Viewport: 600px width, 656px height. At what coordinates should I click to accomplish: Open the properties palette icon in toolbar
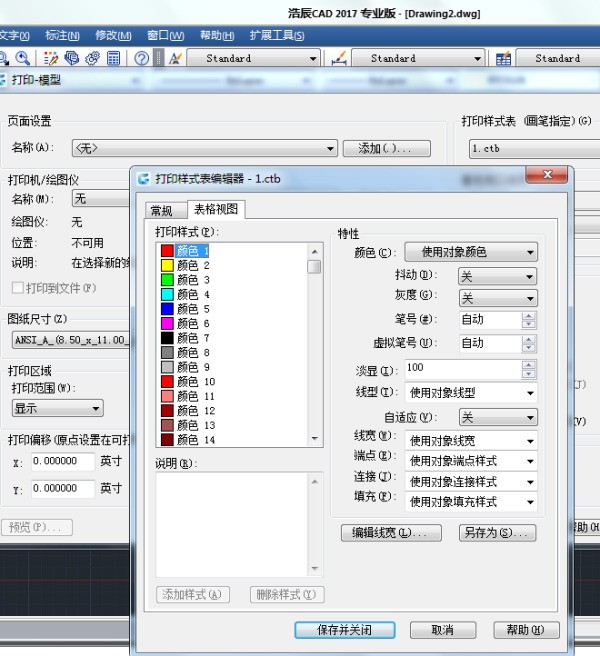pos(51,58)
